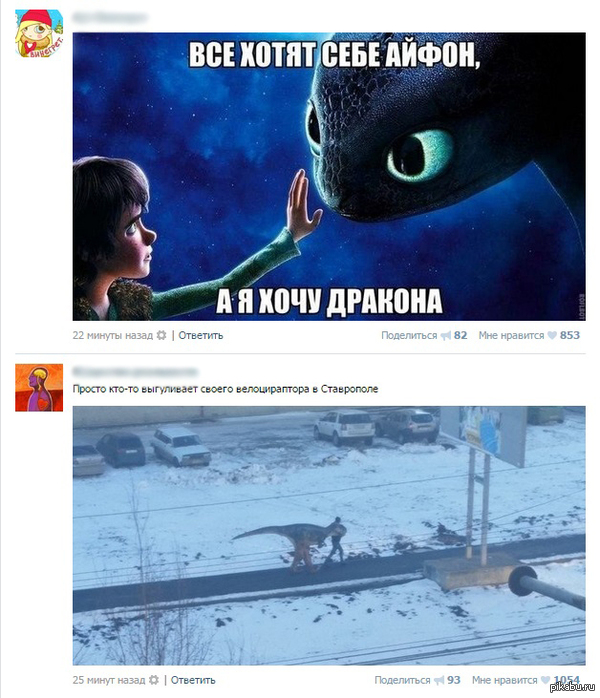This screenshot has height=698, width=600.
Task: Click the heart icon on velociraptor post
Action: pyautogui.click(x=545, y=680)
